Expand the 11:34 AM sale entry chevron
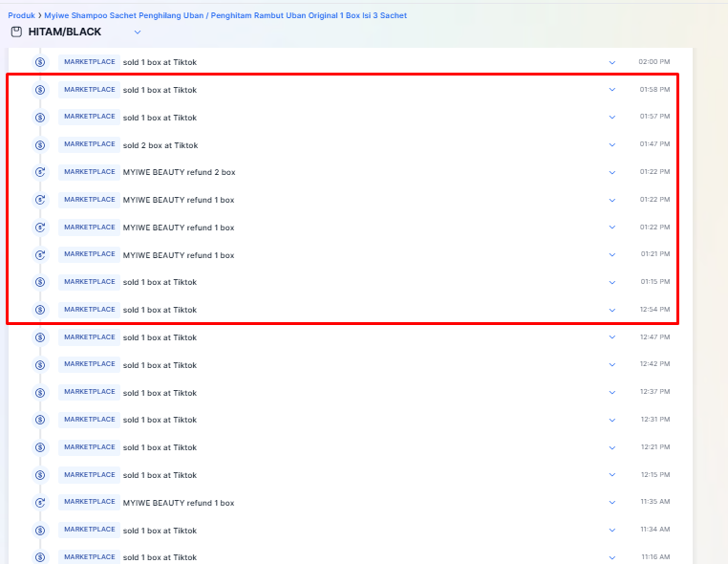728x564 pixels. point(612,531)
